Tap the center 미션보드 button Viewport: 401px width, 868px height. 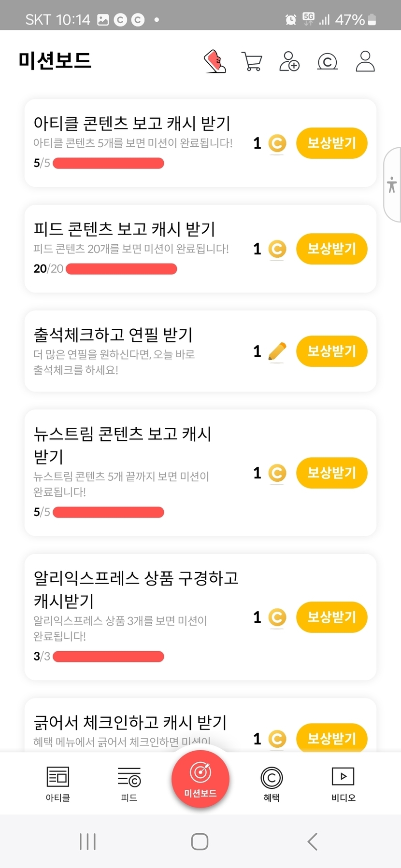pos(200,778)
